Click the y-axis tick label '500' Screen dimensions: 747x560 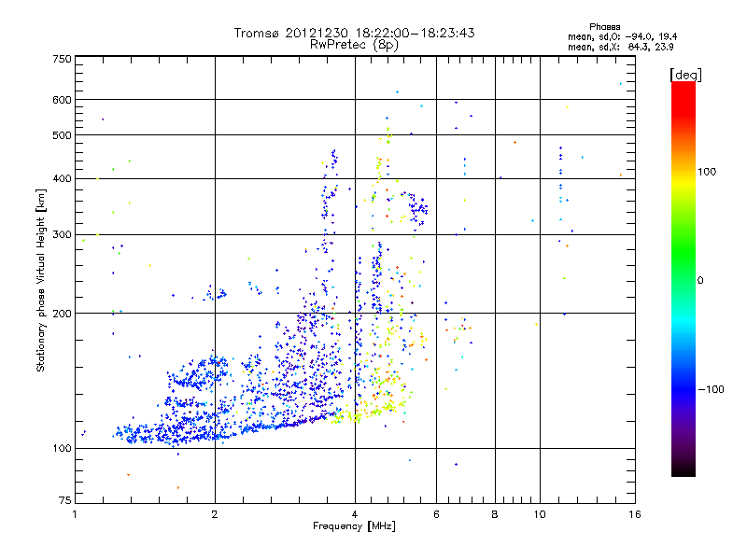pyautogui.click(x=63, y=135)
